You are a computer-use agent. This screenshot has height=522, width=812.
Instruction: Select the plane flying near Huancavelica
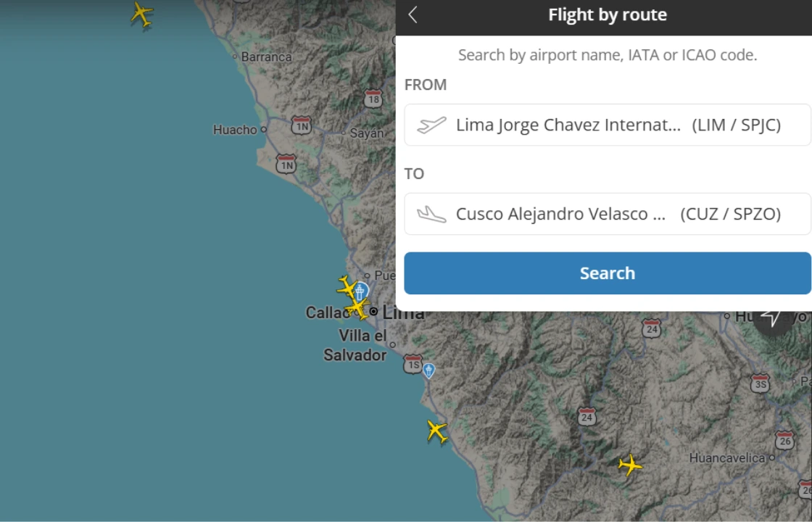(630, 464)
